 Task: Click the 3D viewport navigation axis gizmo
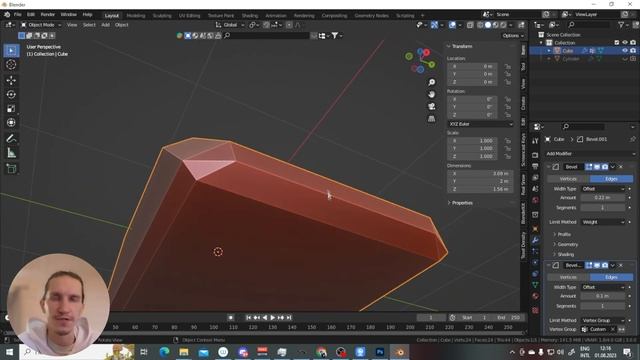point(420,60)
